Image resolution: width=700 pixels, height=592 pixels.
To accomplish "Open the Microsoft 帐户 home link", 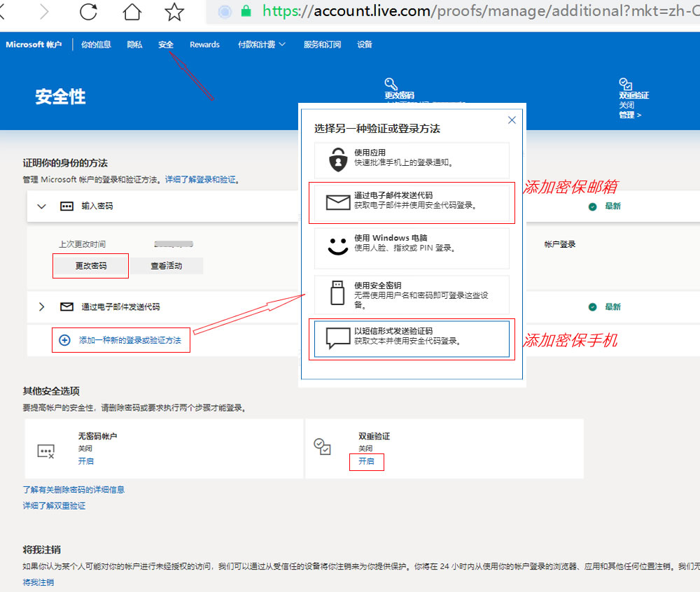I will [34, 45].
